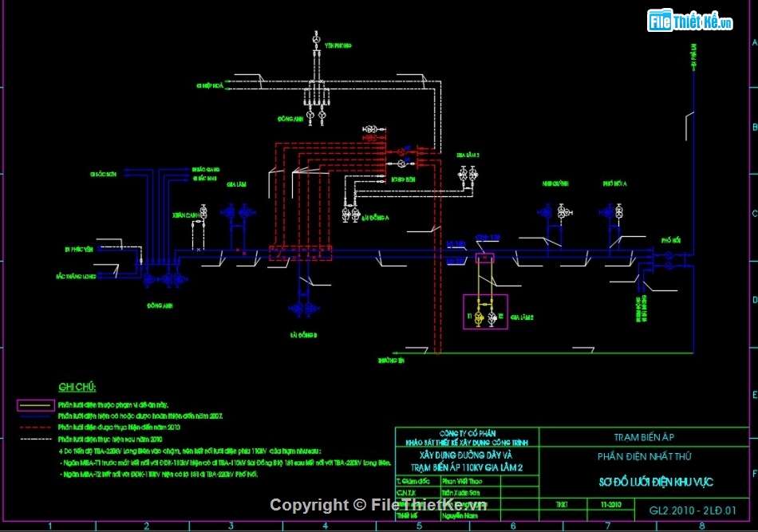Click the PHỐ NỐI A substation symbol
The image size is (758, 532).
click(608, 212)
